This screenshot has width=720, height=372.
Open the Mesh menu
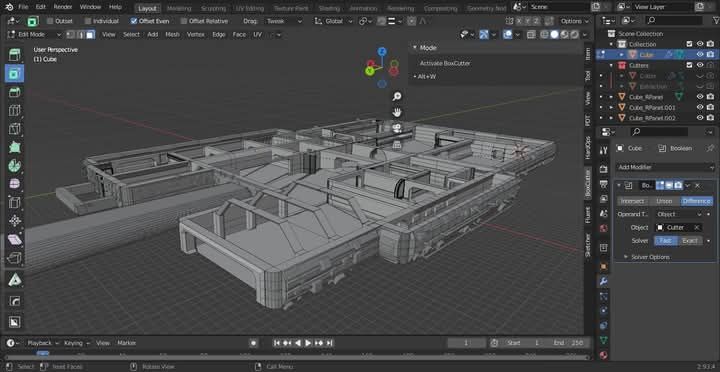pyautogui.click(x=172, y=34)
